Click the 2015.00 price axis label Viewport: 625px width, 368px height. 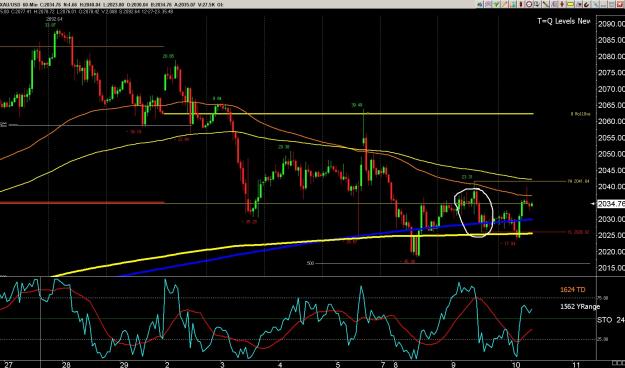pos(611,268)
